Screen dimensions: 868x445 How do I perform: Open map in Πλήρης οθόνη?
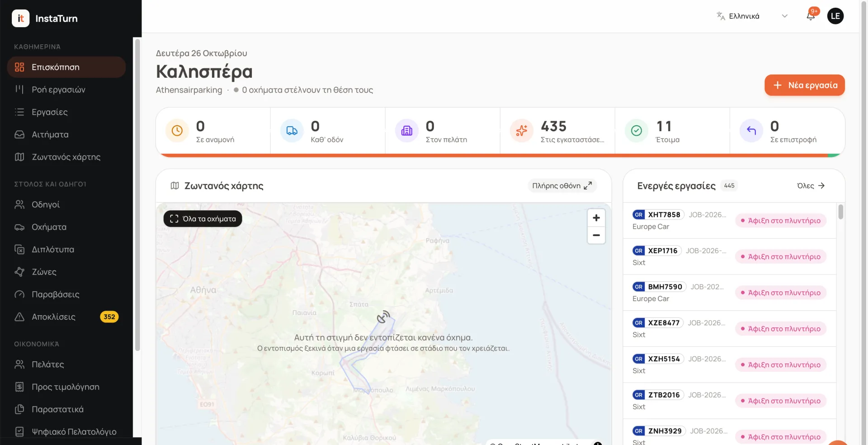coord(562,185)
